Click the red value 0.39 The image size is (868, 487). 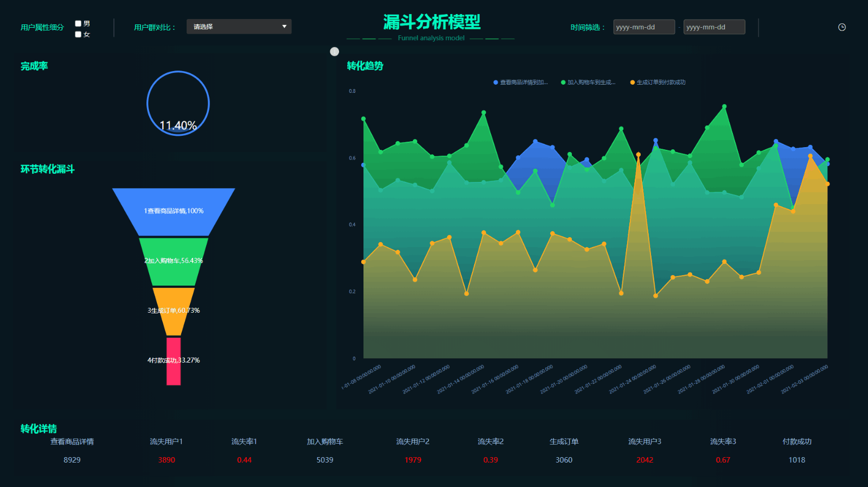491,460
